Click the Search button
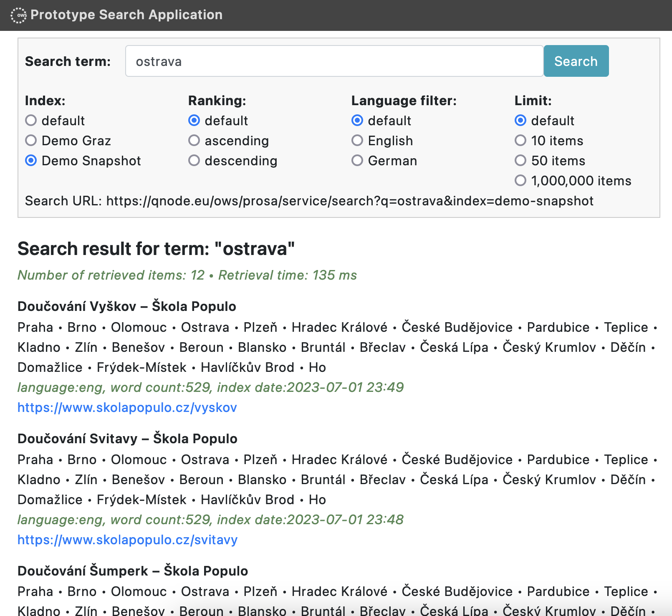The image size is (672, 616). click(576, 61)
